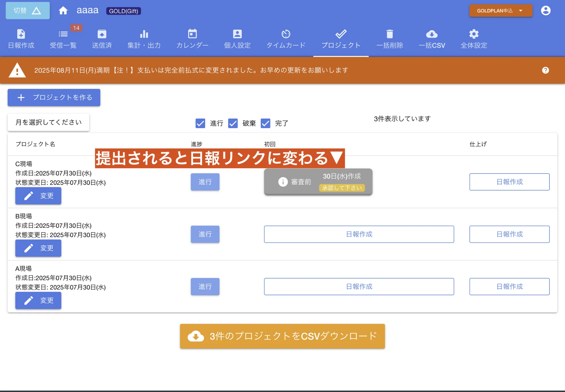Screen dimensions: 565x392
Task: Disable the 完了 filter checkbox
Action: click(x=266, y=123)
